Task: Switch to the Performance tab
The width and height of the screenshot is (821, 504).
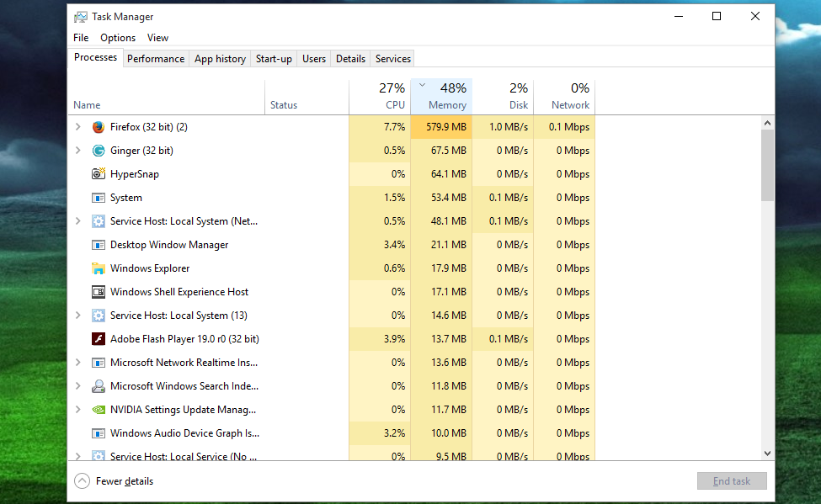Action: click(x=156, y=59)
